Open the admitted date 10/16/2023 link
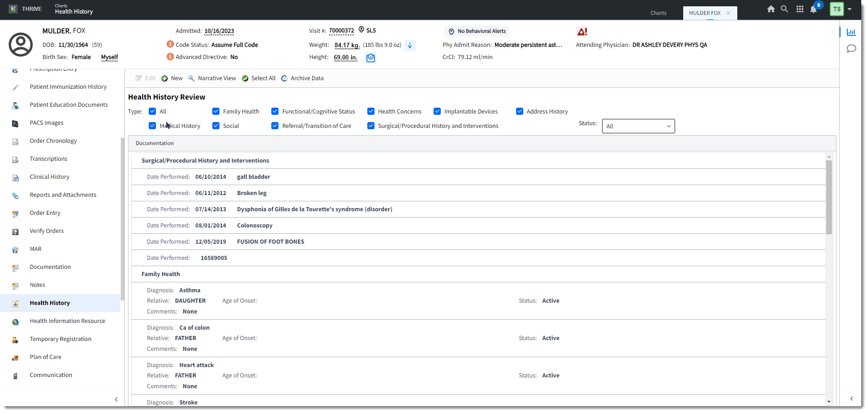 pos(219,31)
